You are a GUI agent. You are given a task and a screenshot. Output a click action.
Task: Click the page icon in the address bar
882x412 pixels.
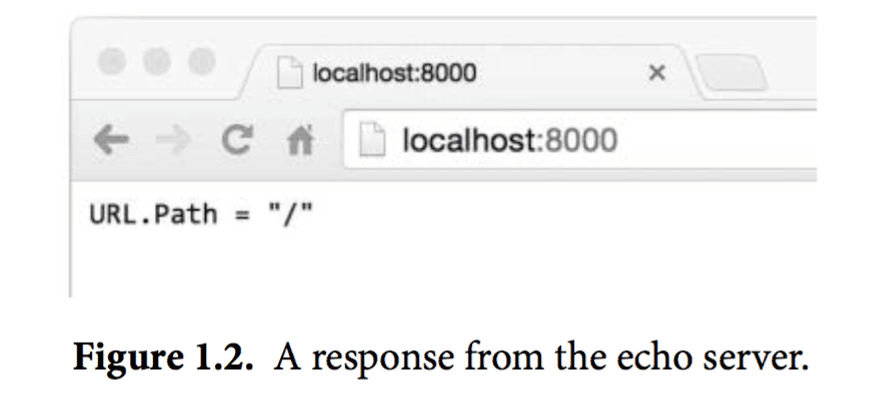pos(372,140)
